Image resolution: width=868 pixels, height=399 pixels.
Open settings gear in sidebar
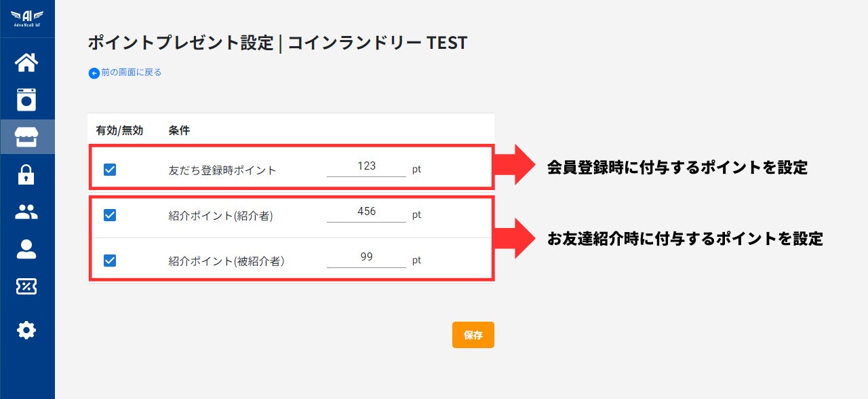click(x=26, y=330)
